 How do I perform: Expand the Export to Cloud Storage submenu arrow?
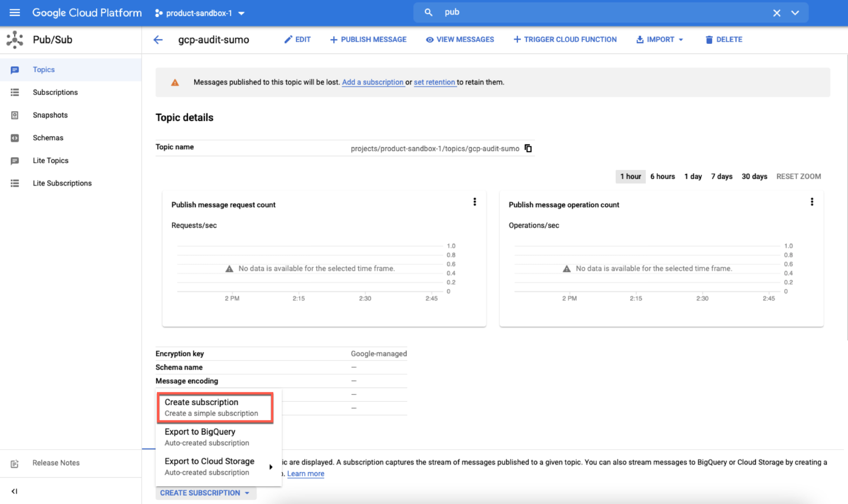(271, 466)
